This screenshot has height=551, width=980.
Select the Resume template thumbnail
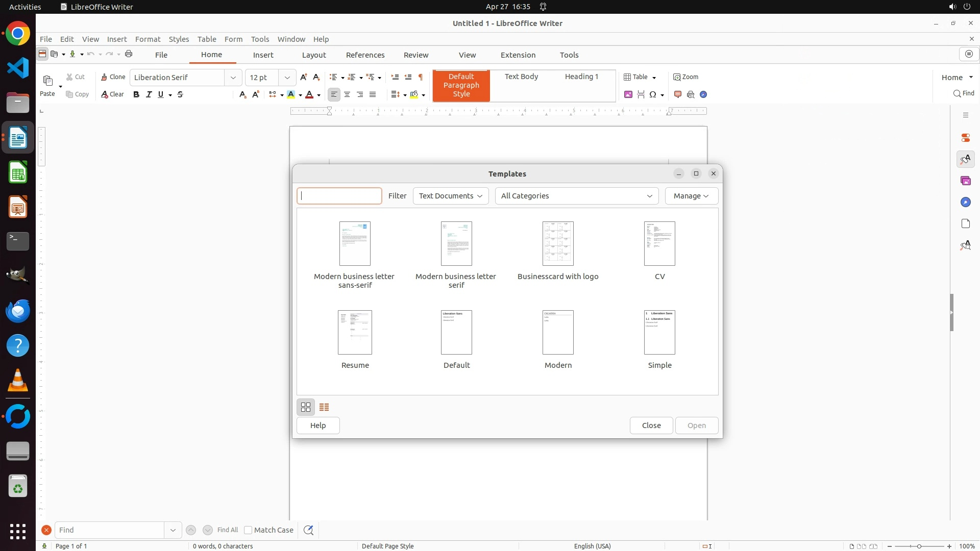pos(355,333)
